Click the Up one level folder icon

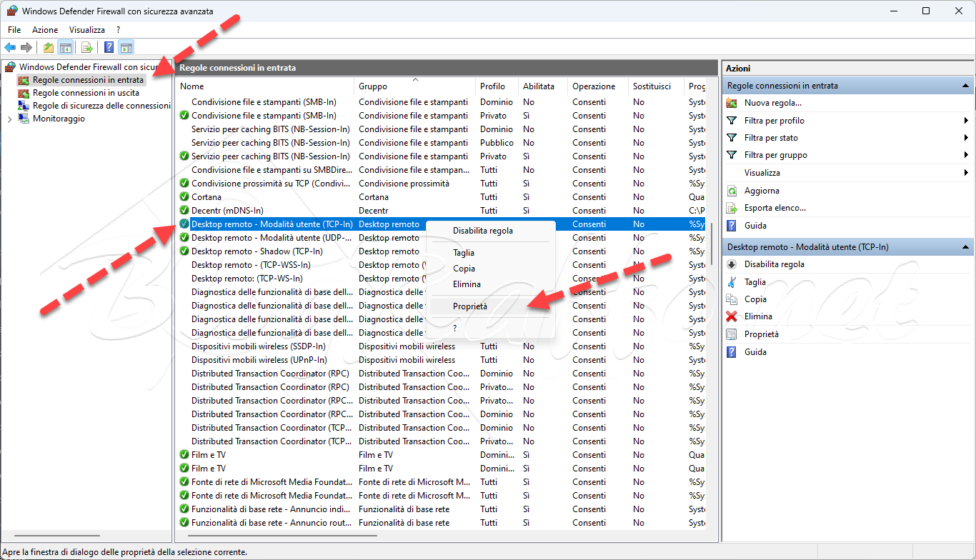[x=48, y=48]
